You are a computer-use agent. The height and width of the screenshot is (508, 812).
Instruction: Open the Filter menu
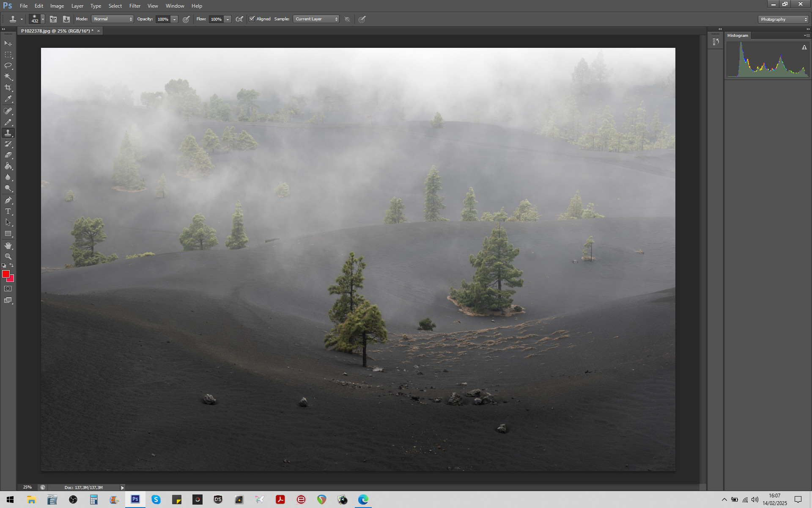coord(134,6)
